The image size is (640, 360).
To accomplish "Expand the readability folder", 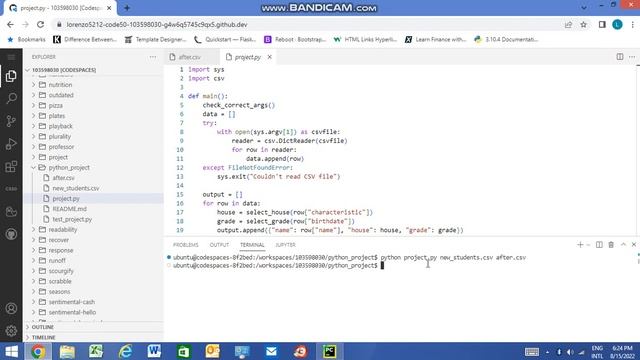I will [62, 230].
